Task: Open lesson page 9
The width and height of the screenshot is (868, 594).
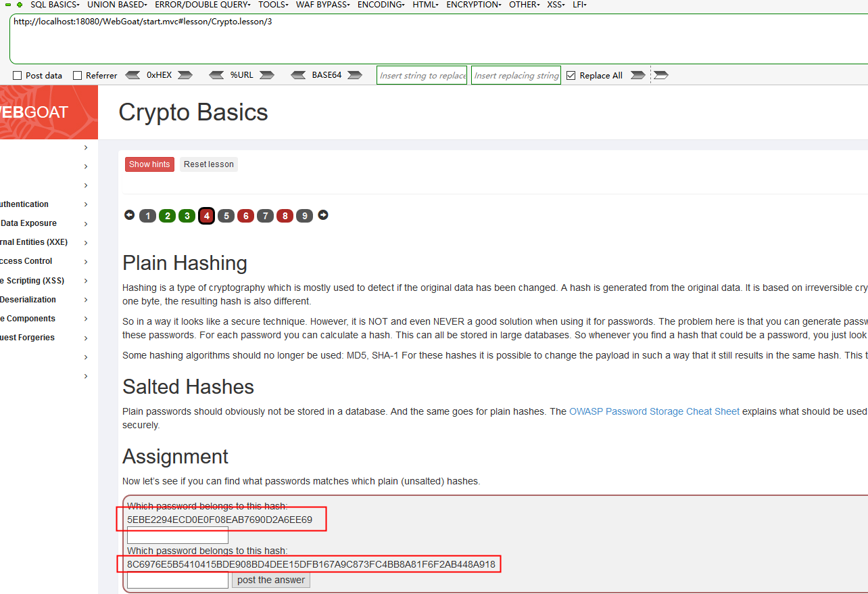Action: (x=305, y=216)
